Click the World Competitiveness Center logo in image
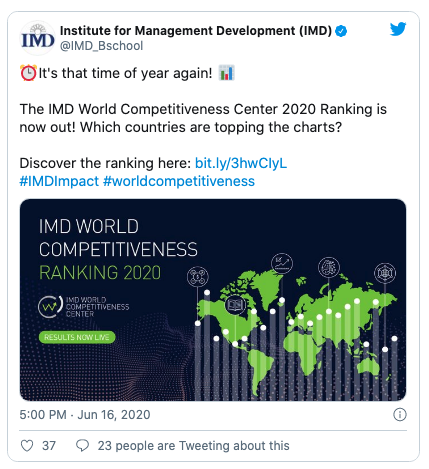The height and width of the screenshot is (469, 429). [x=84, y=307]
